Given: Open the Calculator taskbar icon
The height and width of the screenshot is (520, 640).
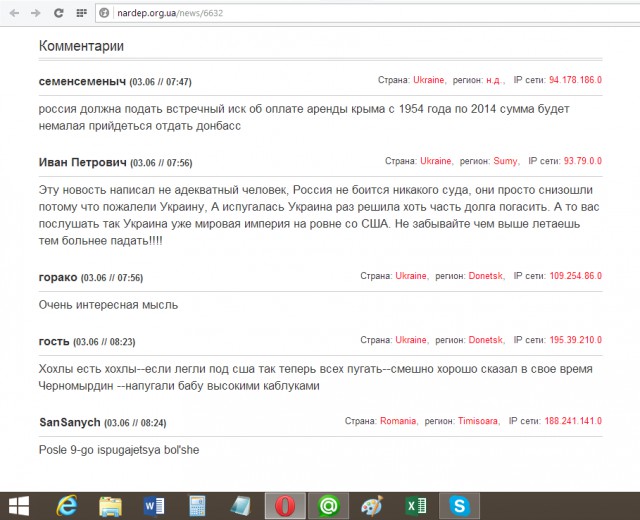Looking at the screenshot, I should pyautogui.click(x=198, y=506).
